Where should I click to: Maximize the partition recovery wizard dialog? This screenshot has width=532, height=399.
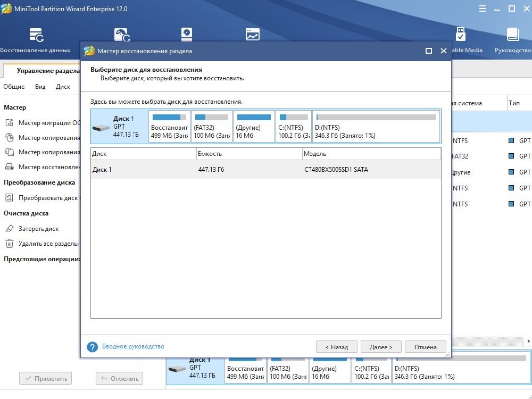pyautogui.click(x=428, y=51)
